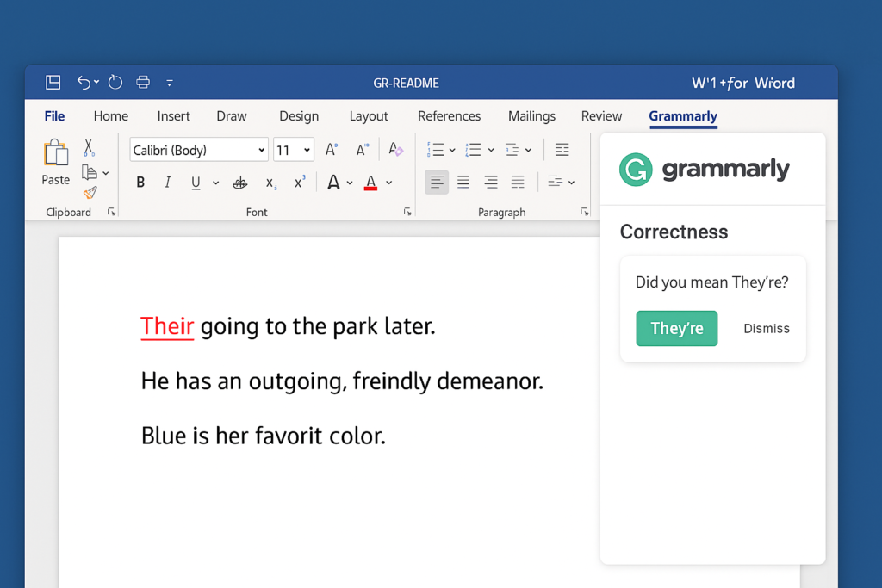Toggle Strikethrough formatting

point(240,183)
